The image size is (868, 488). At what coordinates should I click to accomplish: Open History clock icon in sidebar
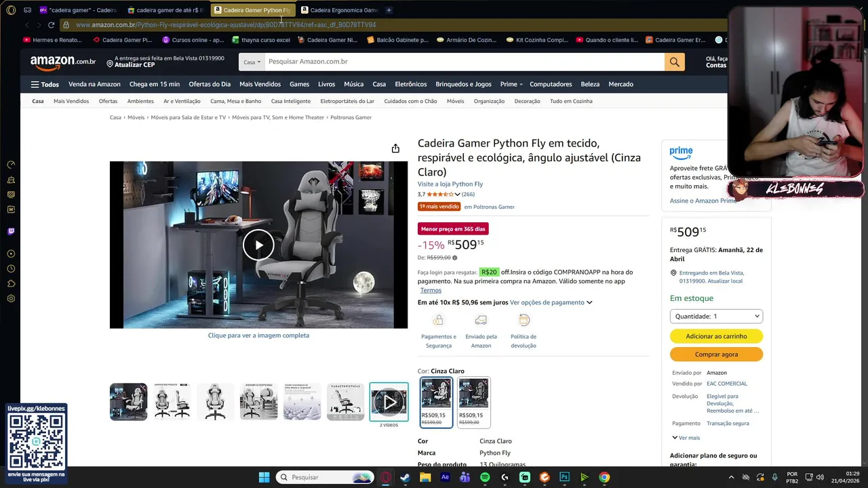pos(11,269)
